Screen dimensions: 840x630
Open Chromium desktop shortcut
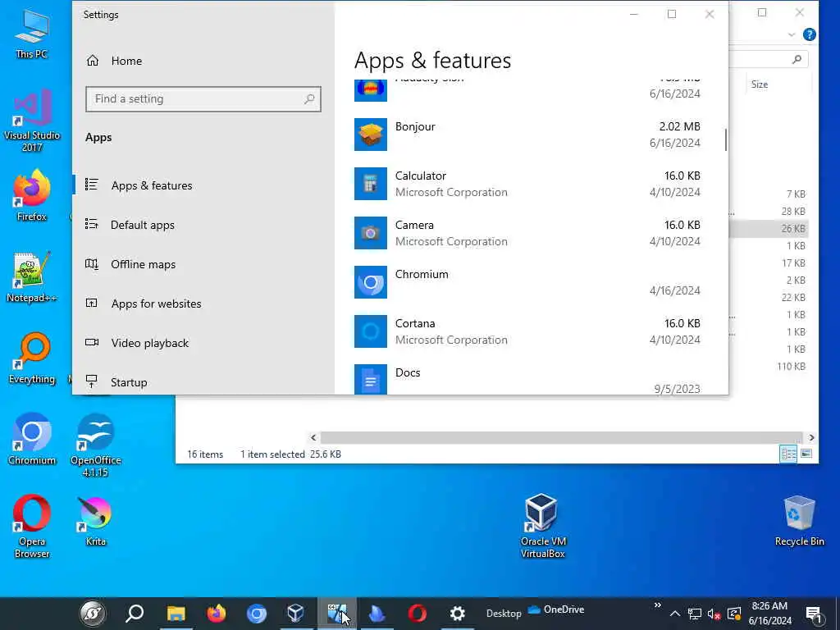click(x=32, y=440)
